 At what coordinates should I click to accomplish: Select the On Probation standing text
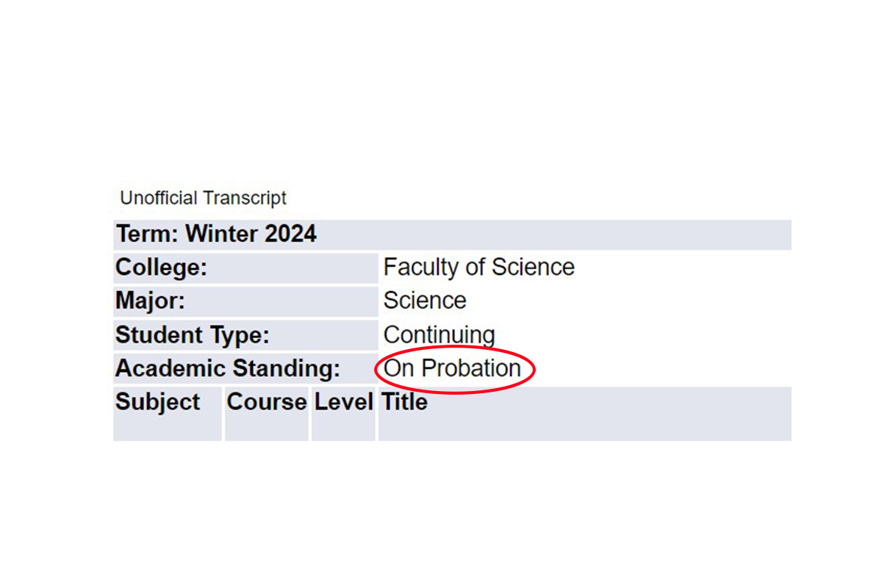pos(452,368)
